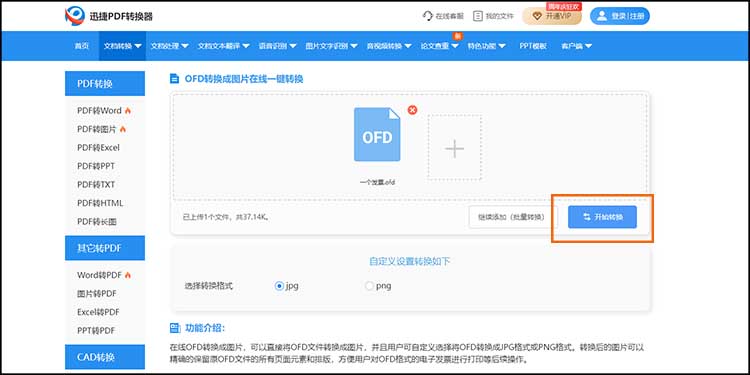Click 已上传1个文件 status text
Viewport: 750px width, 375px height.
coord(227,217)
